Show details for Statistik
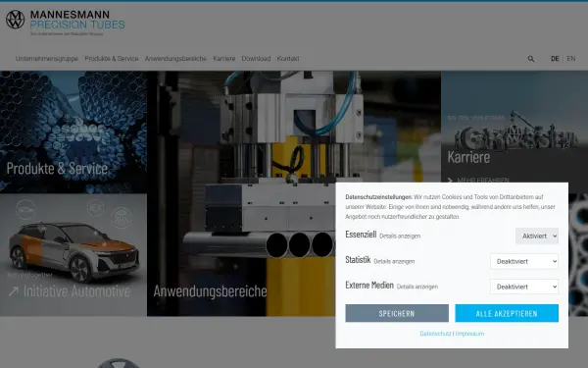The width and height of the screenshot is (588, 368). [394, 261]
